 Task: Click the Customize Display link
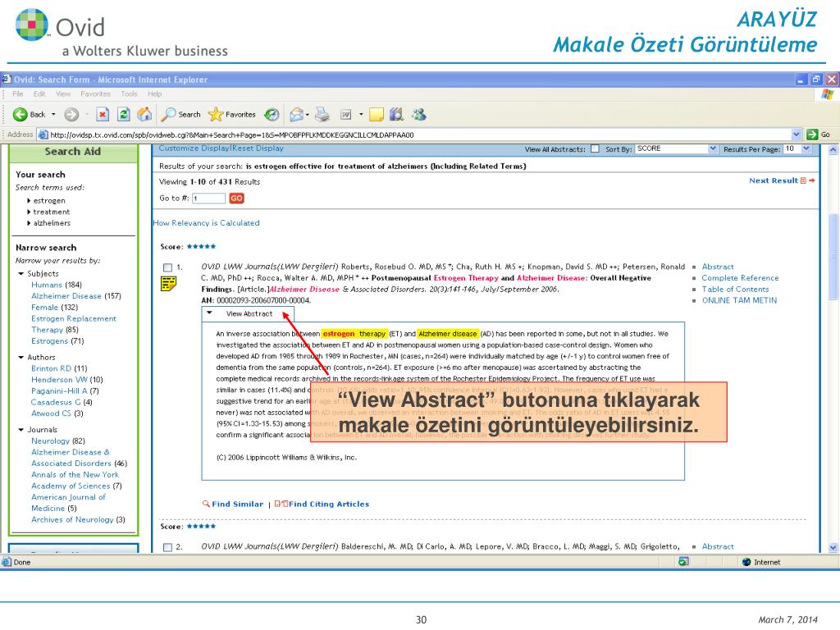point(194,148)
